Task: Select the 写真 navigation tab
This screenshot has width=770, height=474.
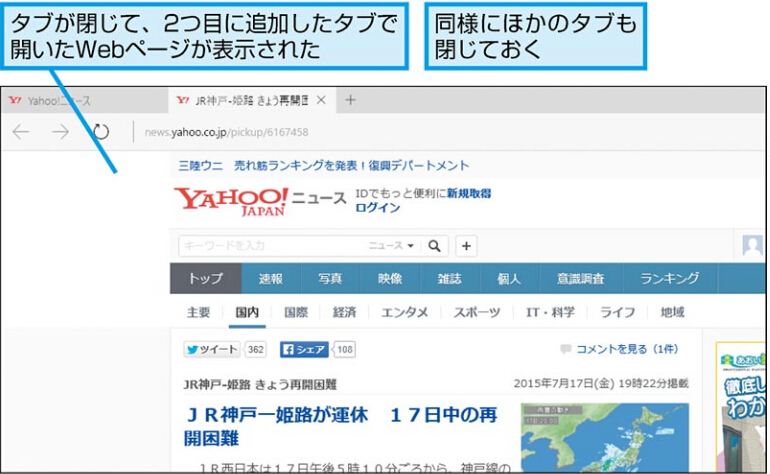Action: (330, 279)
